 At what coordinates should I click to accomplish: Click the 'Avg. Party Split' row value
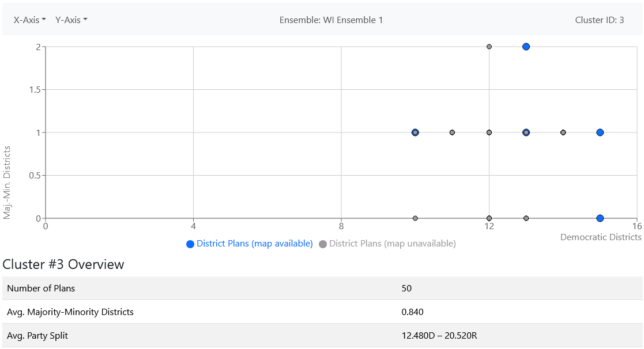[x=439, y=335]
